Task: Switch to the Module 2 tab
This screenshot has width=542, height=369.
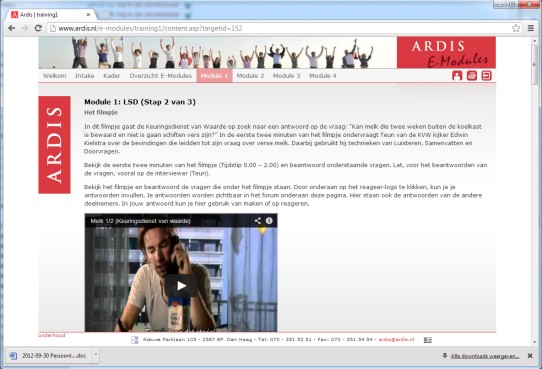Action: pos(250,76)
